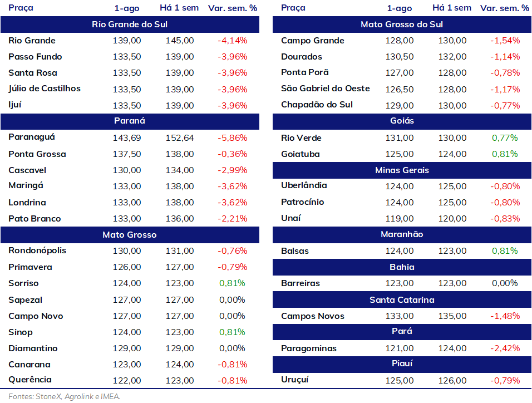Screen dimensions: 532x403
Task: Select the right 'Há 1 sem' column header
Action: point(452,8)
